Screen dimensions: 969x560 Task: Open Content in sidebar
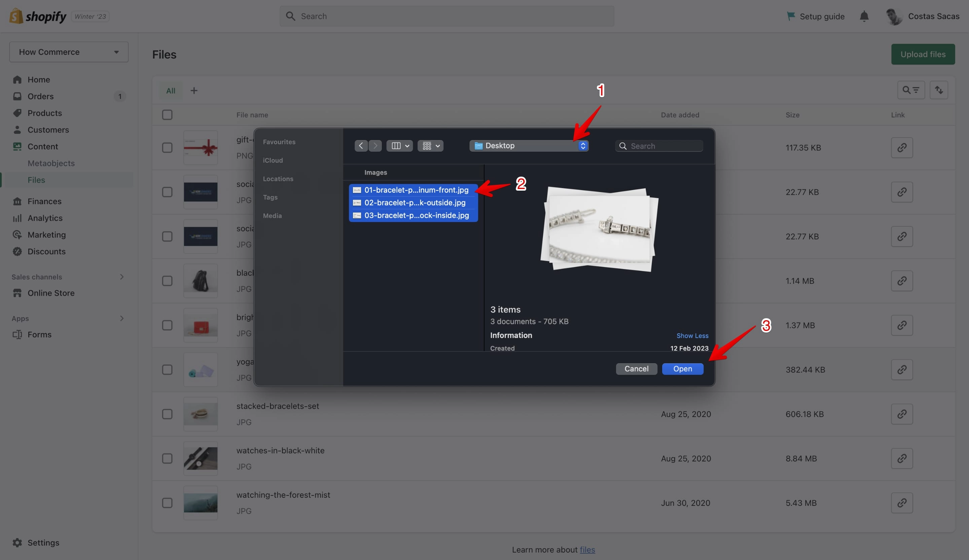click(42, 146)
